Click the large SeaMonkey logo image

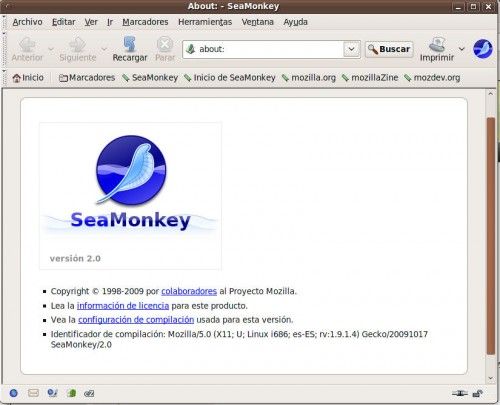[130, 196]
